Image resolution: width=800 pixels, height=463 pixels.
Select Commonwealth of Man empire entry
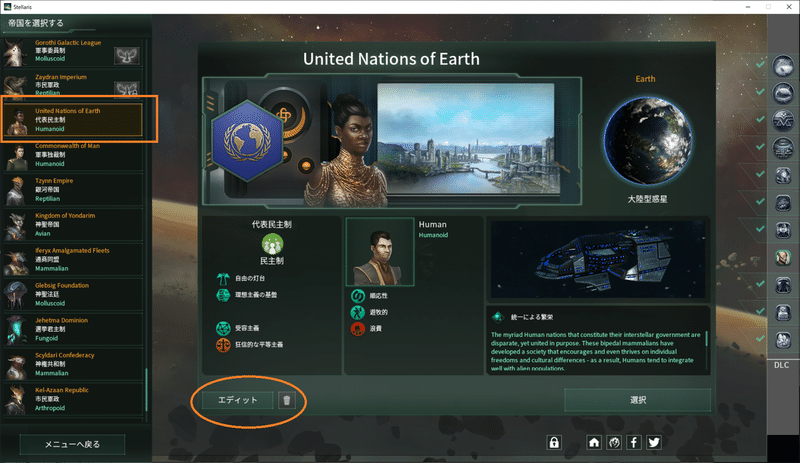73,155
